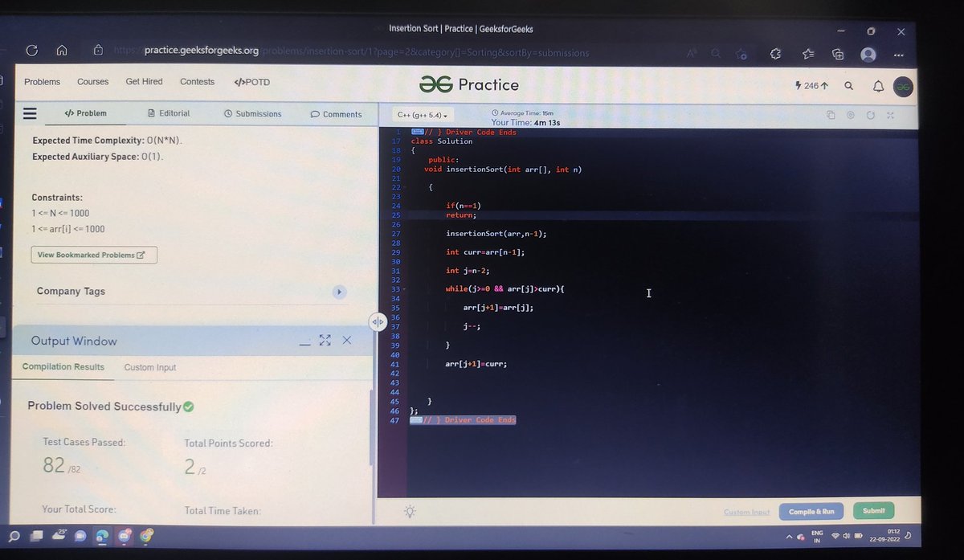
Task: Expand the Company Tags section arrow
Action: pos(340,292)
